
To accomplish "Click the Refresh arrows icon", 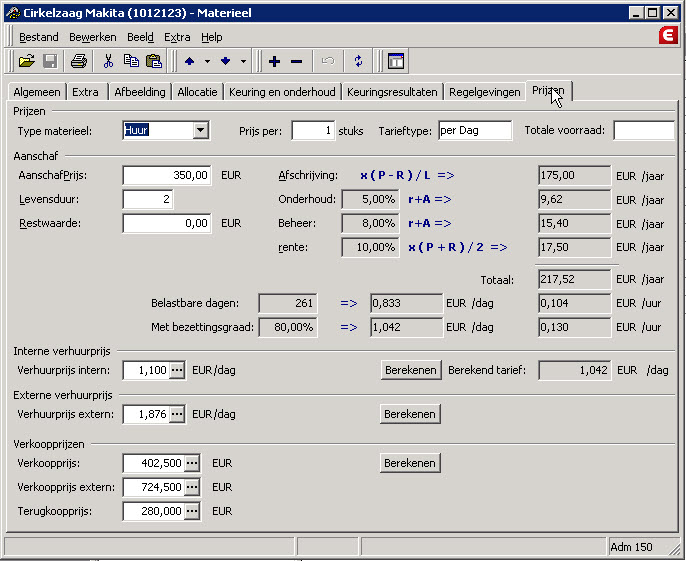I will 358,61.
